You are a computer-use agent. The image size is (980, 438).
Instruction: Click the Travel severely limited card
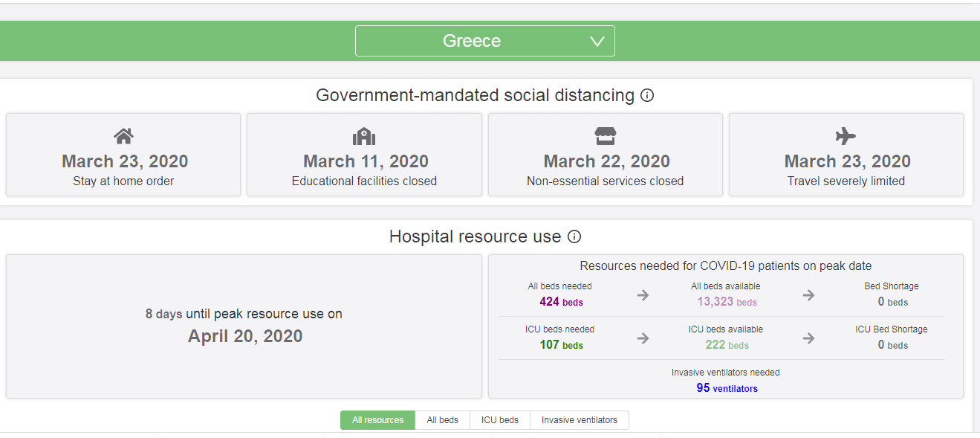coord(846,155)
